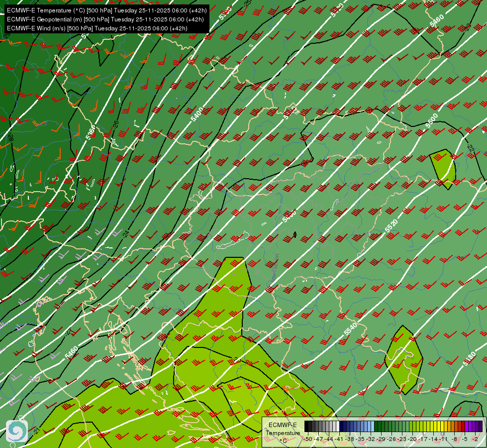This screenshot has height=448, width=487.
Task: Click the blue swirl logo icon
Action: (17, 431)
